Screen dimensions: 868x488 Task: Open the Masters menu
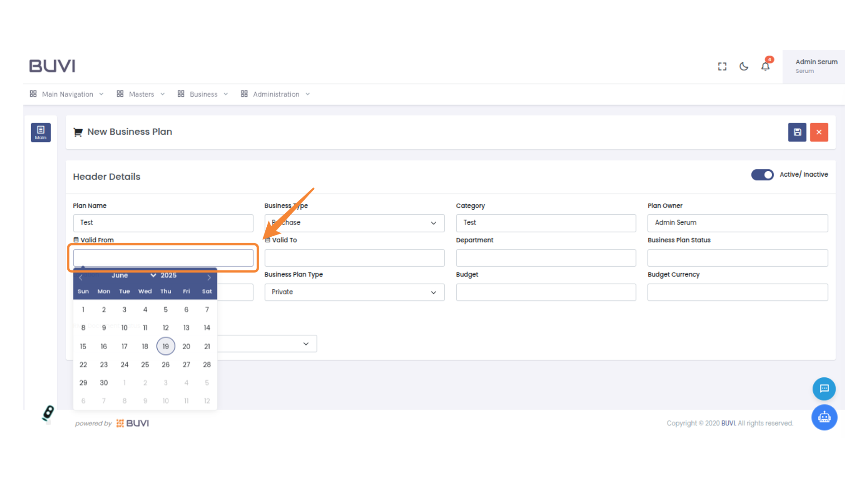(141, 94)
